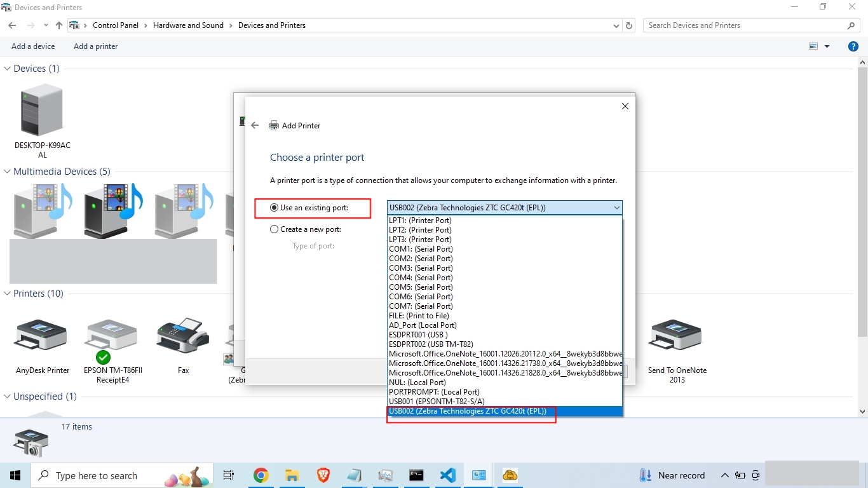Open the Command Prompt taskbar icon
868x488 pixels.
(x=416, y=475)
